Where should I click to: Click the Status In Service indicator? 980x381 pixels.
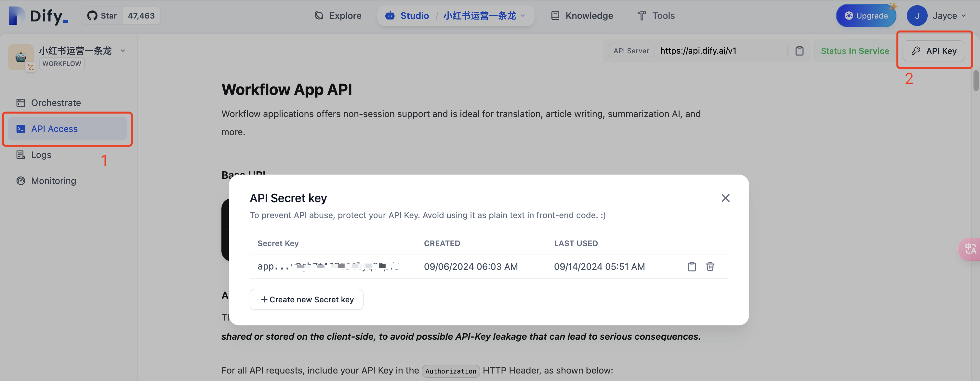(x=854, y=51)
